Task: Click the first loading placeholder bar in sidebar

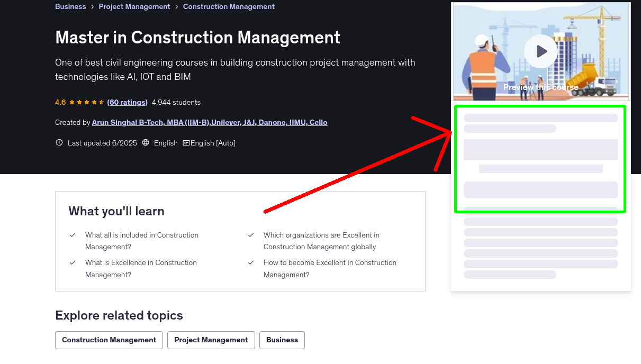Action: tap(540, 117)
